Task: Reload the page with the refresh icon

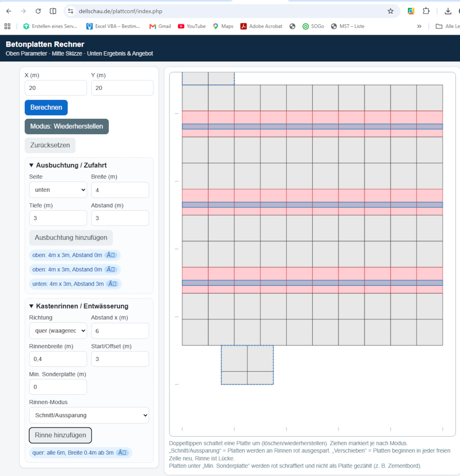Action: pos(38,11)
